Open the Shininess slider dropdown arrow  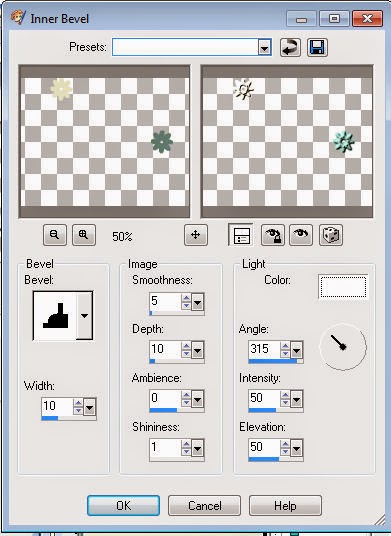[x=198, y=448]
